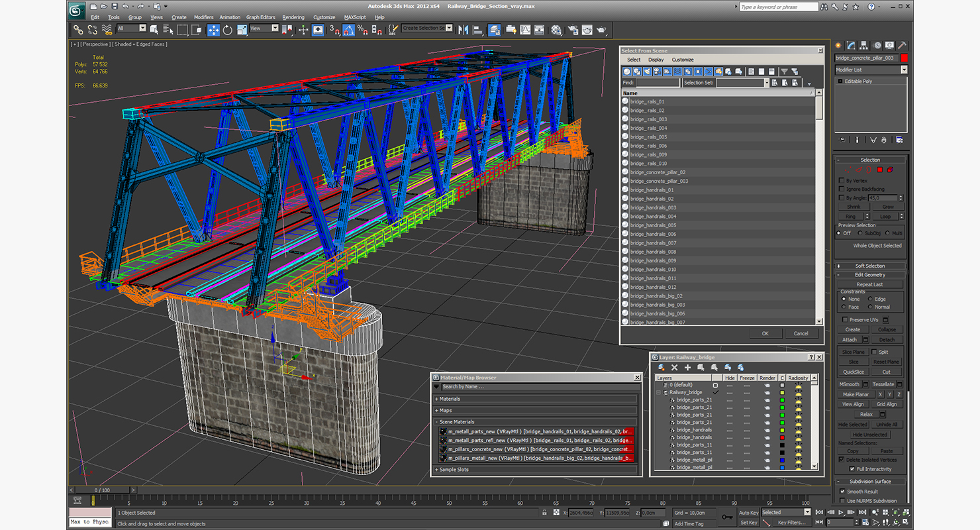
Task: Select the Unlink Selection tool
Action: (x=92, y=30)
